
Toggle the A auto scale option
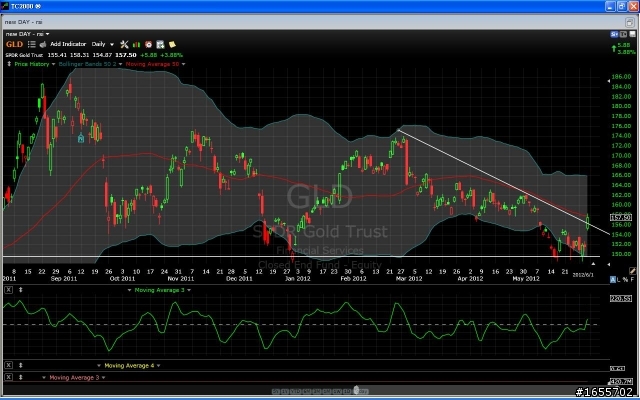[613, 280]
